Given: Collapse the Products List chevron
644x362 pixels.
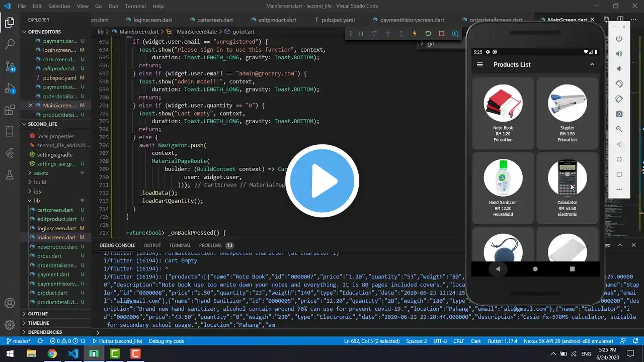Looking at the screenshot, I should [592, 64].
